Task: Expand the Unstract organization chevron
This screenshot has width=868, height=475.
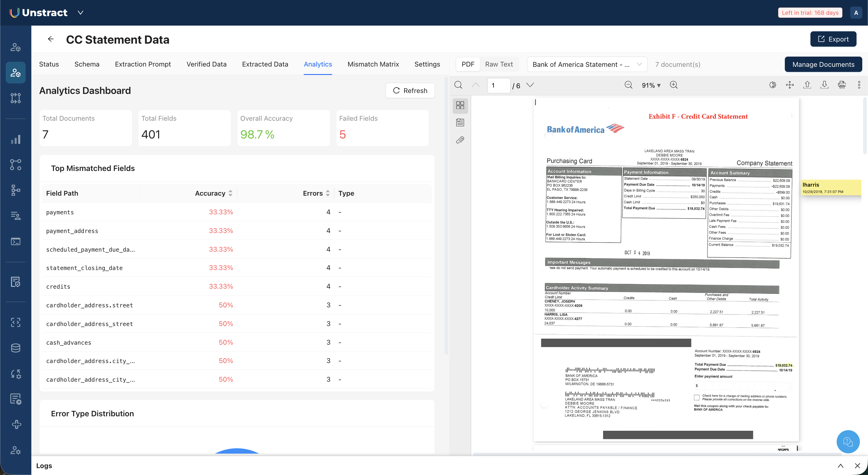Action: click(80, 13)
